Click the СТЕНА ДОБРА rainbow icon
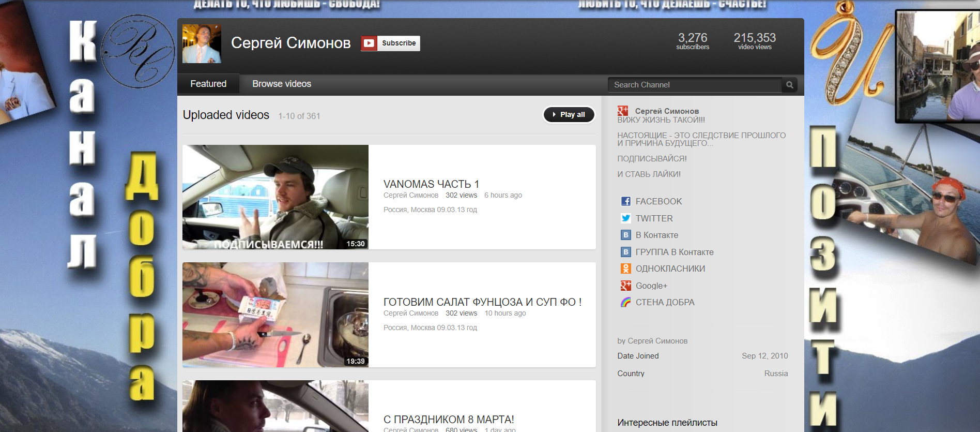Viewport: 980px width, 432px height. (x=625, y=302)
